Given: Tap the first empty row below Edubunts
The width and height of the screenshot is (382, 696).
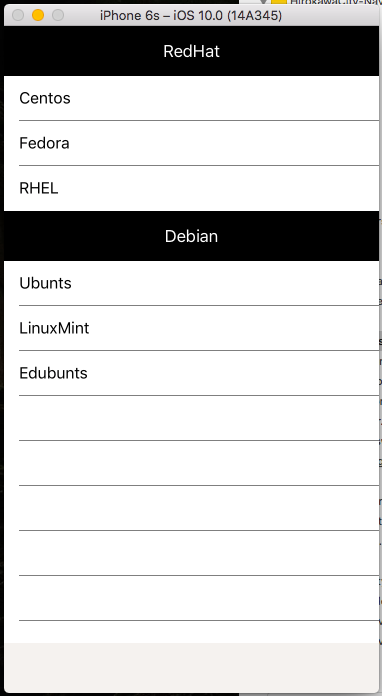Looking at the screenshot, I should [x=191, y=418].
